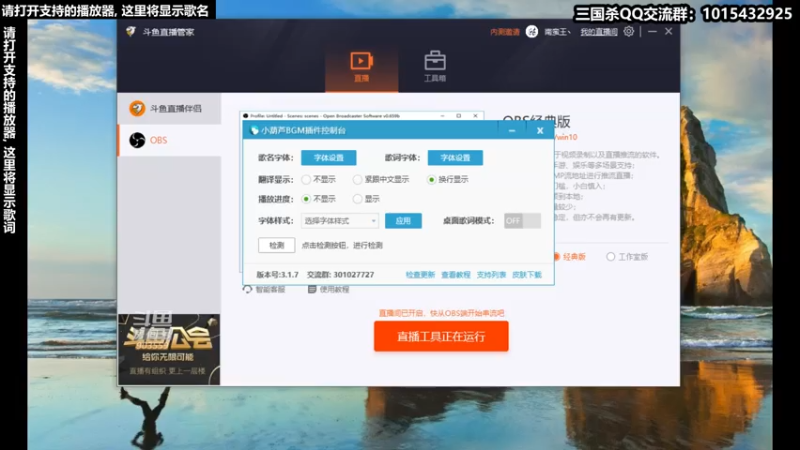The width and height of the screenshot is (800, 450).
Task: Select 播放进度 显示 option
Action: coord(366,199)
